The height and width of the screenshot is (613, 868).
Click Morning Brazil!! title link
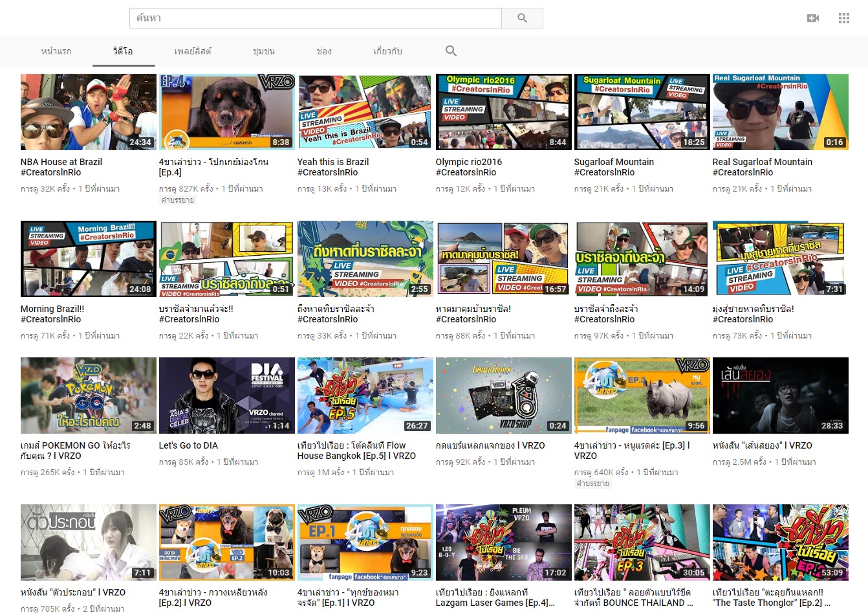click(52, 314)
